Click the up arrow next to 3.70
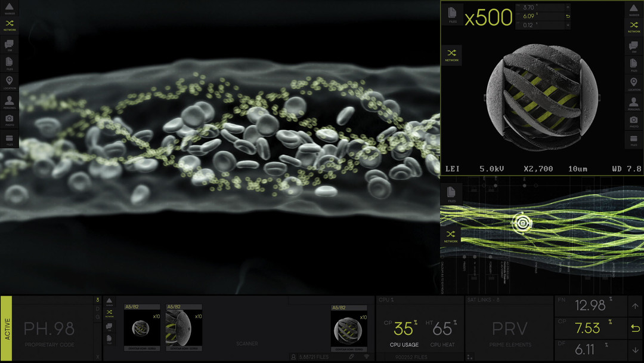The height and width of the screenshot is (363, 644). pyautogui.click(x=568, y=7)
